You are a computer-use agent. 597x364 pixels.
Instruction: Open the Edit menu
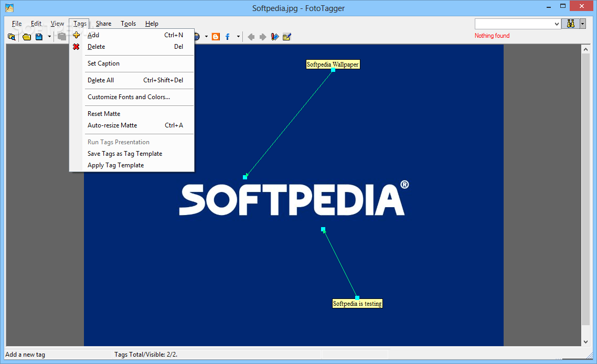pos(36,24)
